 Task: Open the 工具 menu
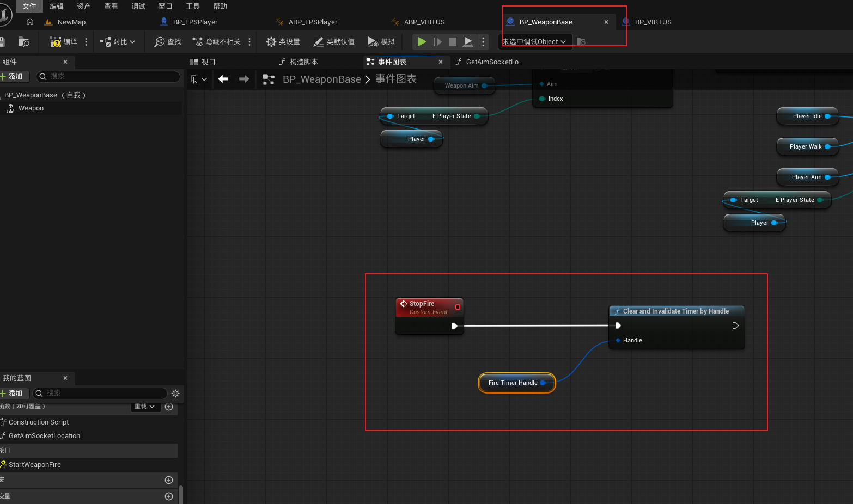point(193,6)
